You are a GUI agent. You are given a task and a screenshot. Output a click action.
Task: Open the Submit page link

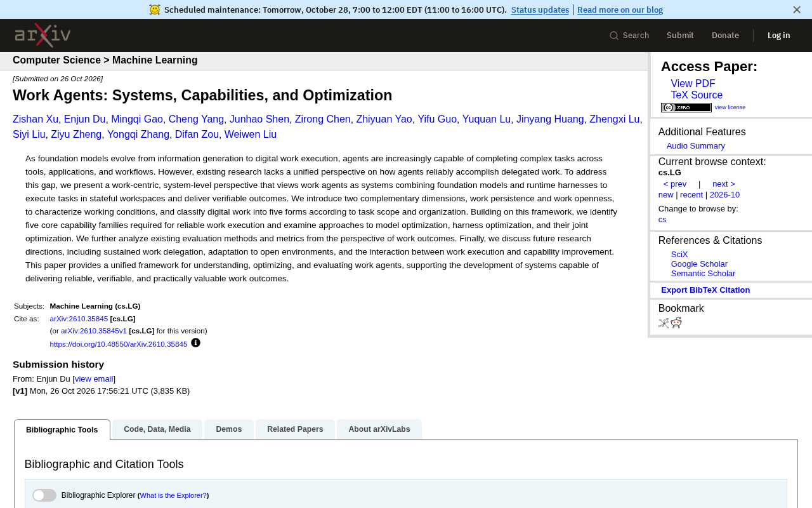point(680,36)
